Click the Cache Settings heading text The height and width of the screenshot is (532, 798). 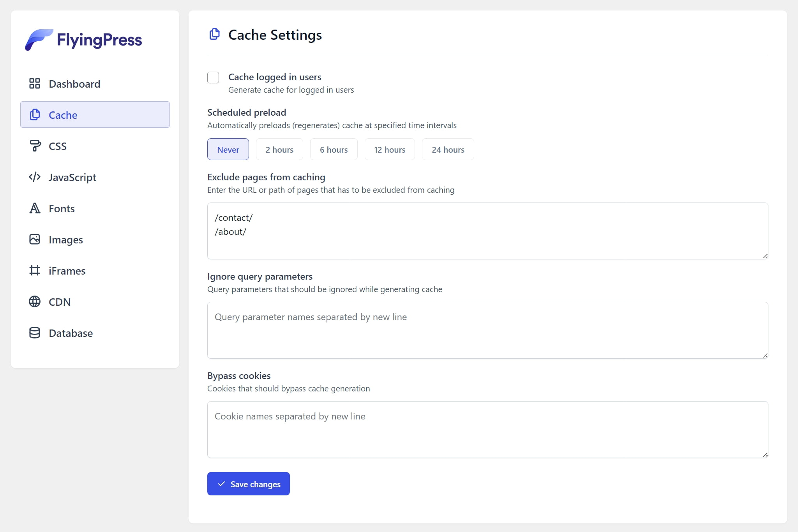tap(275, 35)
